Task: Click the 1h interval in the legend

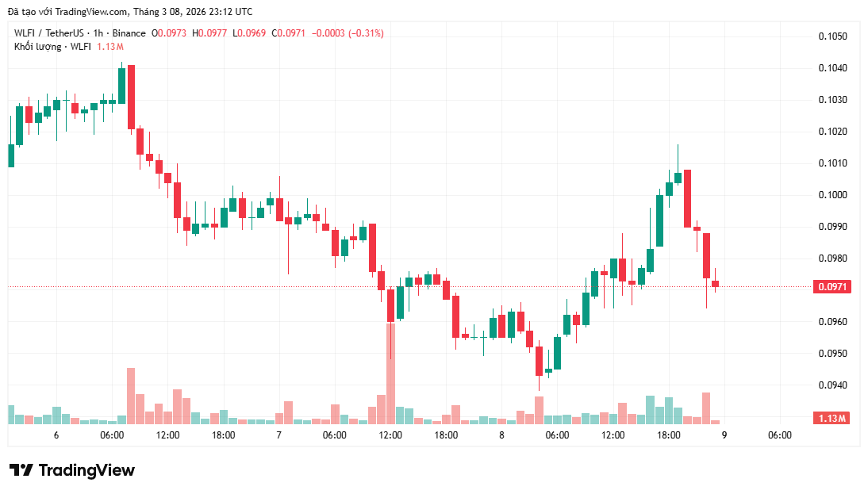Action: point(98,33)
